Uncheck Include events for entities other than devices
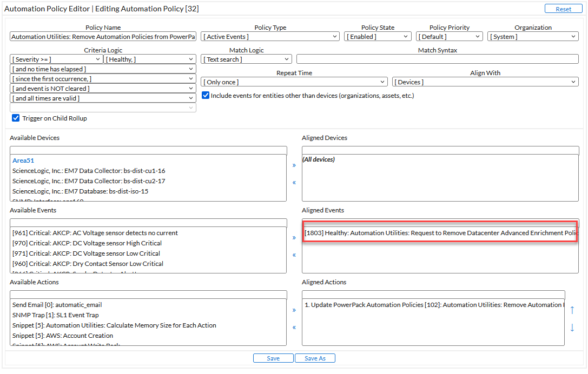This screenshot has height=374, width=588. pyautogui.click(x=206, y=96)
